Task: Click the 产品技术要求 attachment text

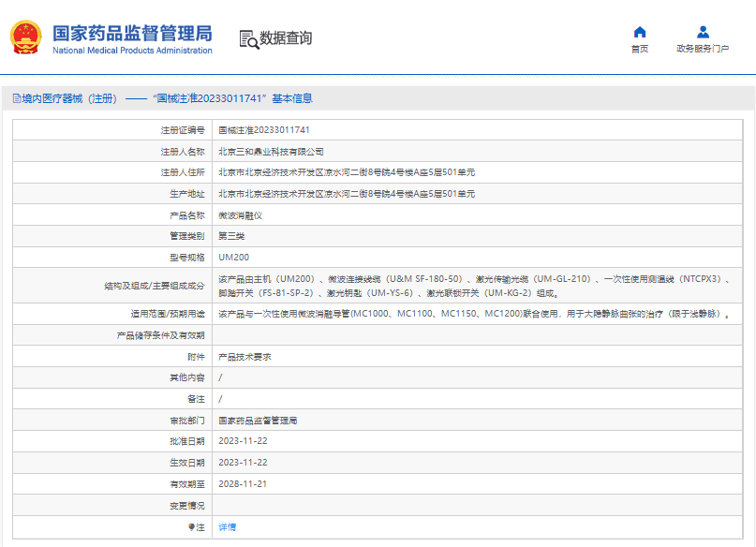Action: click(245, 357)
